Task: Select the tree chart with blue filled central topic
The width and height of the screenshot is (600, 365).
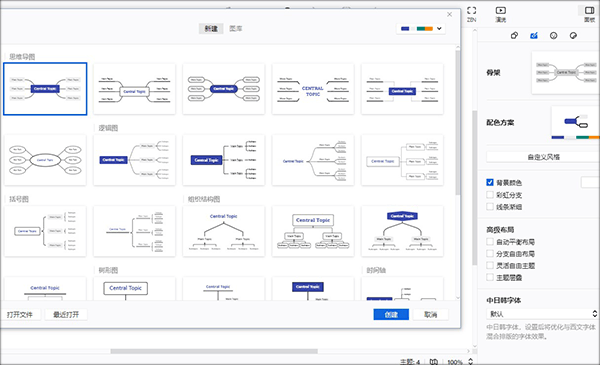Action: (313, 288)
